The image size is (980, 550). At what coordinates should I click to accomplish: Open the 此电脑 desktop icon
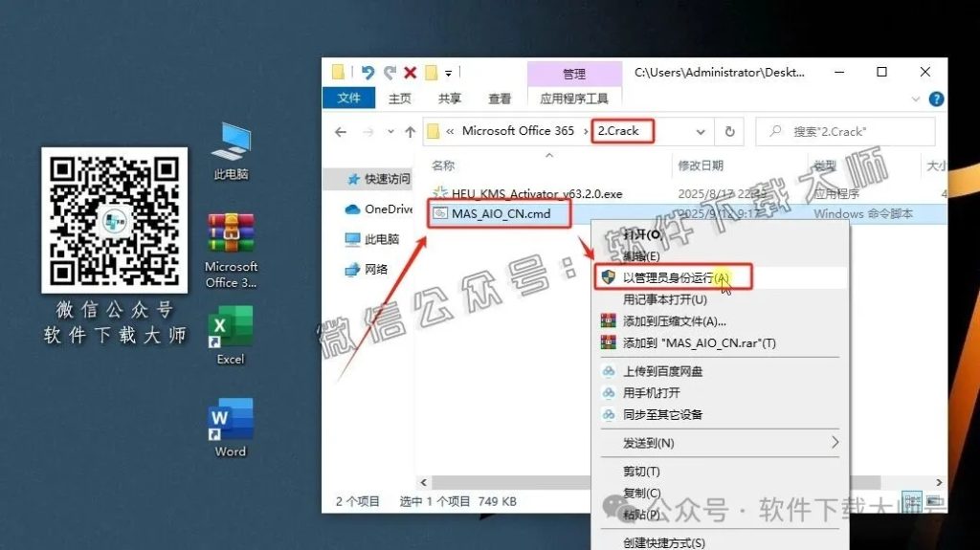click(231, 152)
